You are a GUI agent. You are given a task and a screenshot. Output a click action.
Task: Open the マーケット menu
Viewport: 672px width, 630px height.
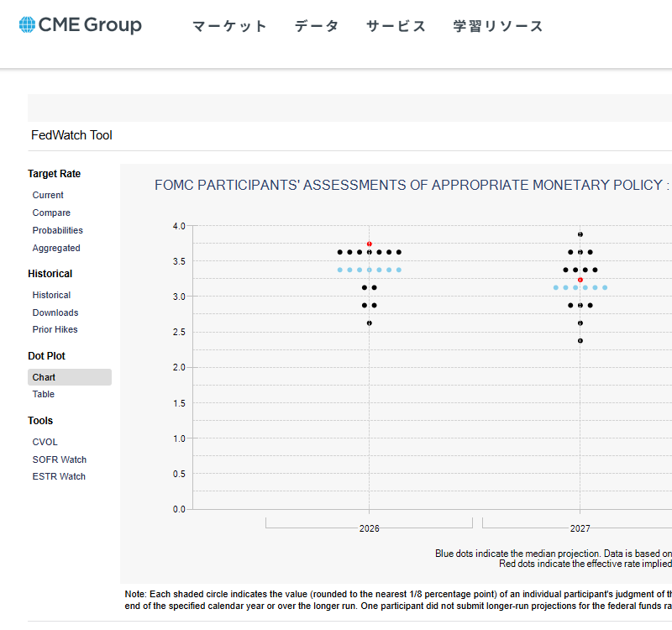pos(229,26)
